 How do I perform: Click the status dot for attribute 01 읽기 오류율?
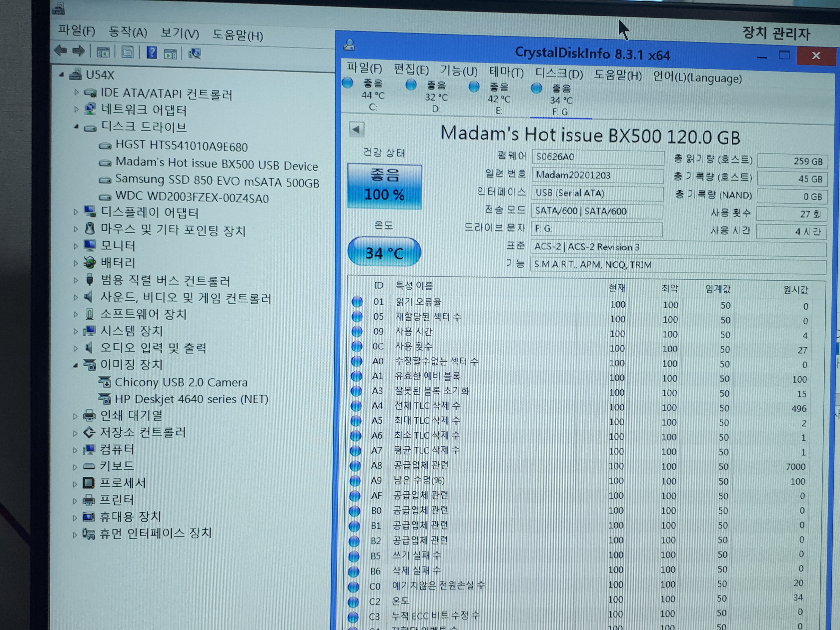coord(357,302)
